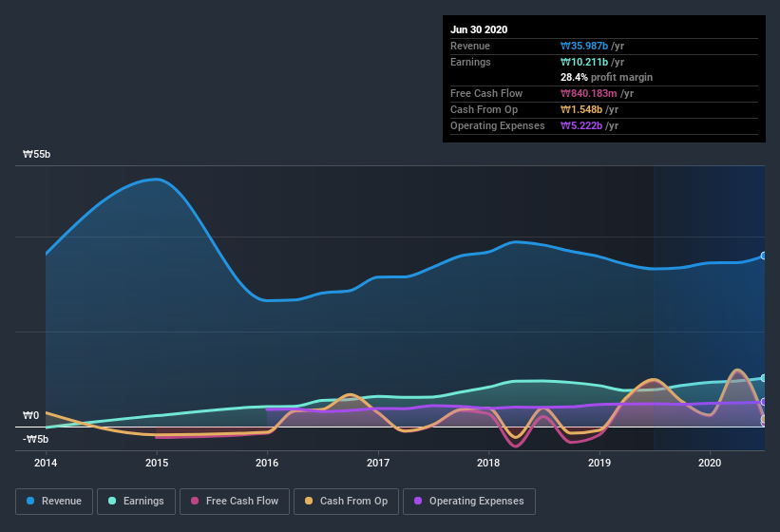Click the ₩55b y-axis label

pyautogui.click(x=36, y=155)
